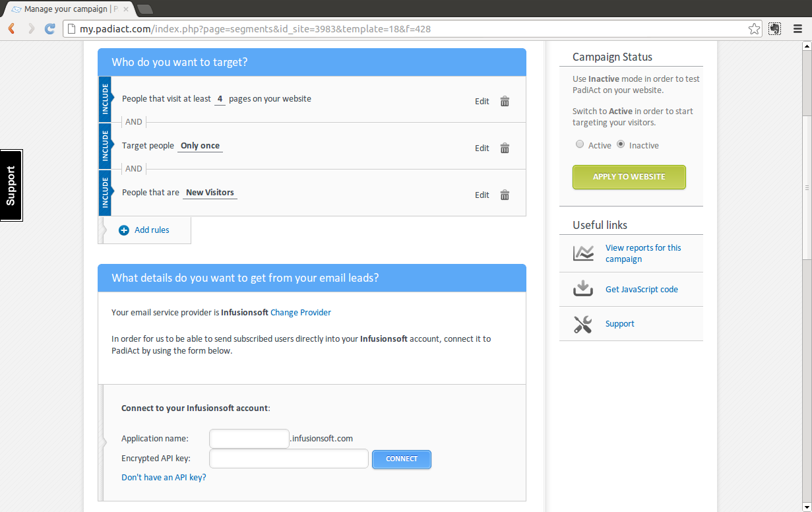The width and height of the screenshot is (812, 512).
Task: Edit the People that are New Visitors rule
Action: click(482, 195)
